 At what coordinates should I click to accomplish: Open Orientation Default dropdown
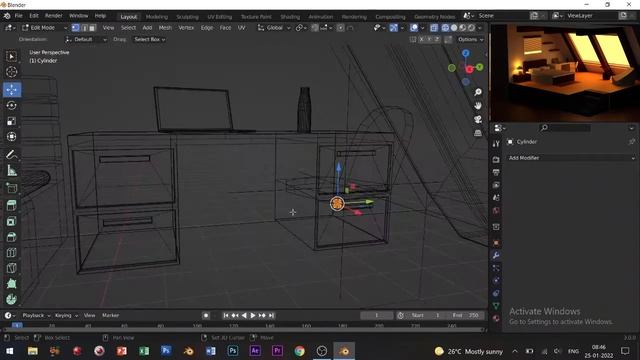click(x=86, y=40)
